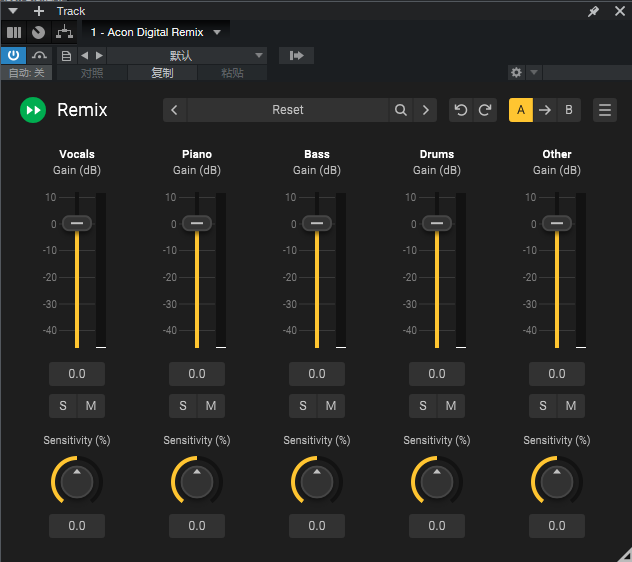Image resolution: width=632 pixels, height=562 pixels.
Task: Toggle the sidechain curve icon
Action: point(39,55)
